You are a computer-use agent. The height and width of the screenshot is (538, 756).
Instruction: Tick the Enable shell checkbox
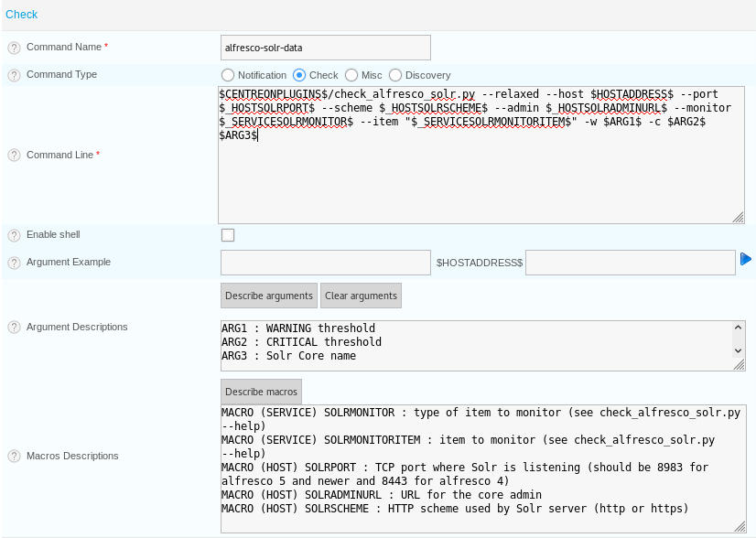pyautogui.click(x=228, y=235)
